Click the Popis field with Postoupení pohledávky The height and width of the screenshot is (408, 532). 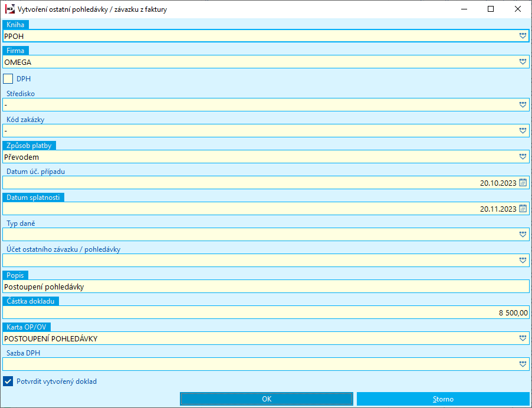[265, 287]
